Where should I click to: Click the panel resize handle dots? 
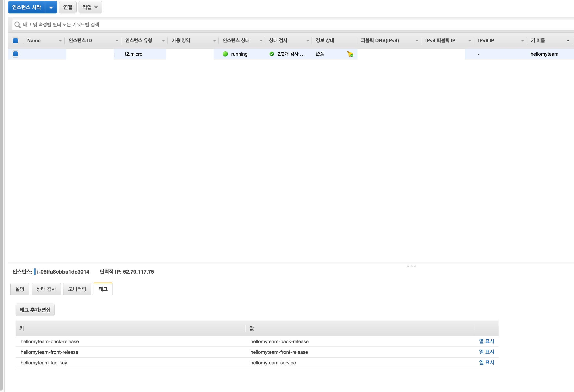click(411, 266)
